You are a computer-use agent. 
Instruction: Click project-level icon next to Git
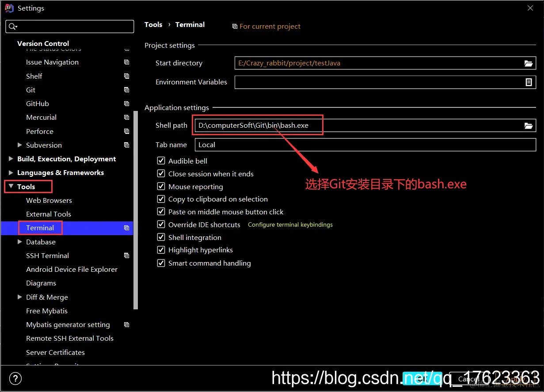[x=127, y=90]
